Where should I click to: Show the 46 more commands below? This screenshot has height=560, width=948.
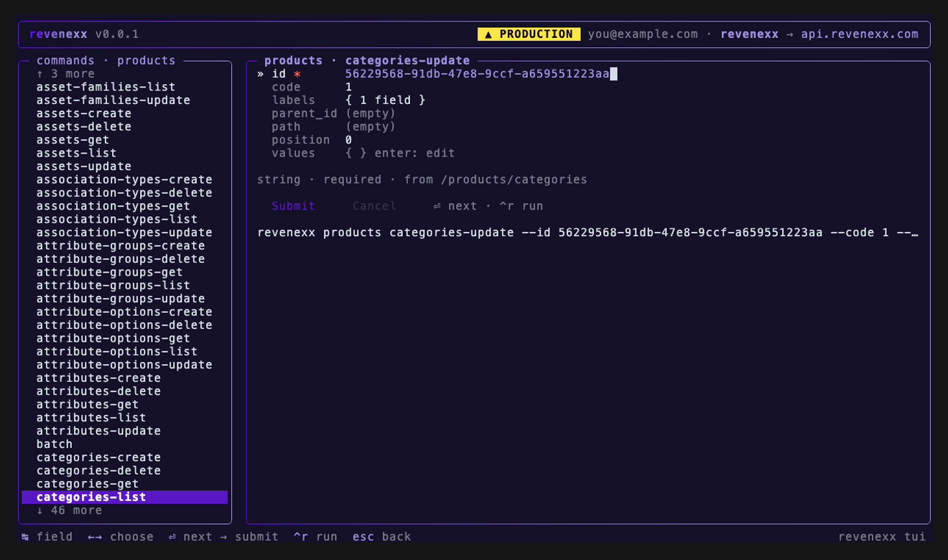(x=69, y=510)
